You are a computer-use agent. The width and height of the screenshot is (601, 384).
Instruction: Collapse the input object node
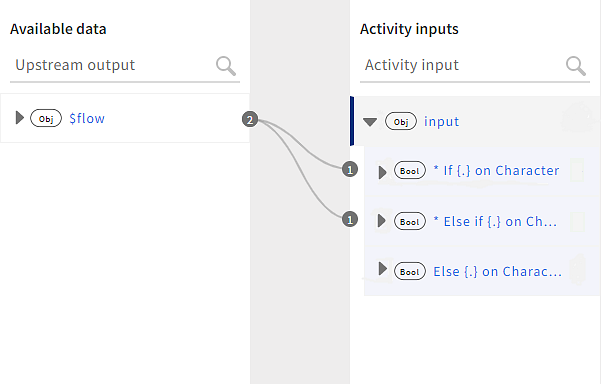click(370, 122)
